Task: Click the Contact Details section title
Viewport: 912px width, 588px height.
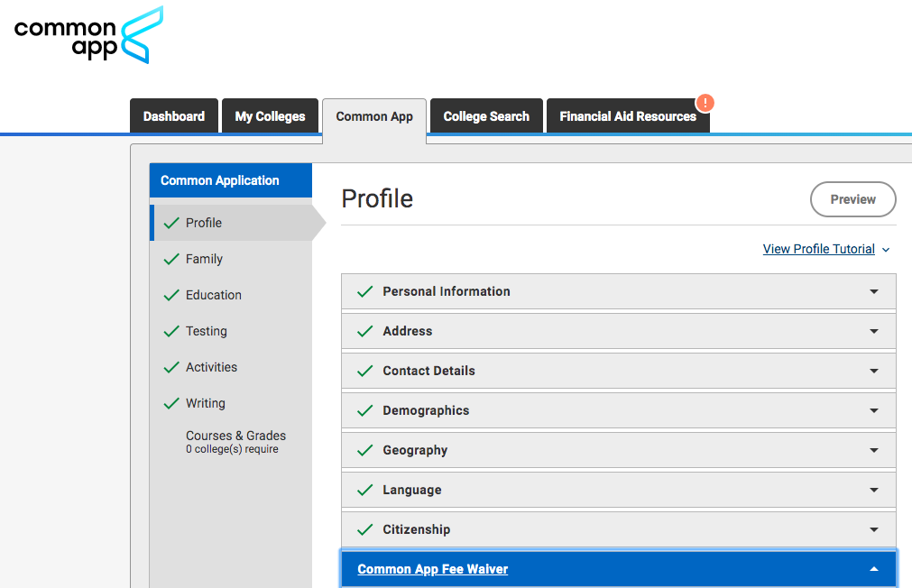Action: click(428, 371)
